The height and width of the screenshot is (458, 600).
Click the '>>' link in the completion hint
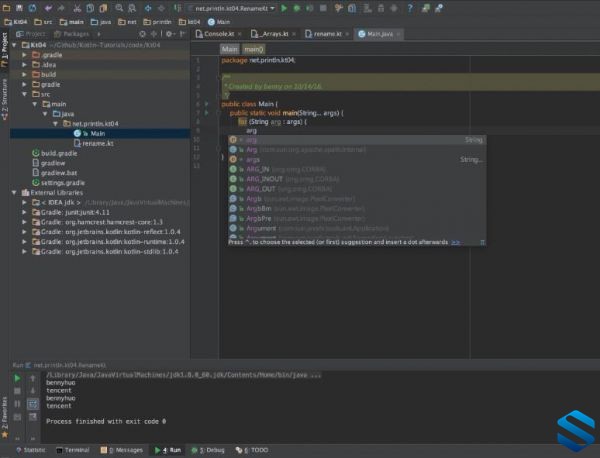point(455,242)
